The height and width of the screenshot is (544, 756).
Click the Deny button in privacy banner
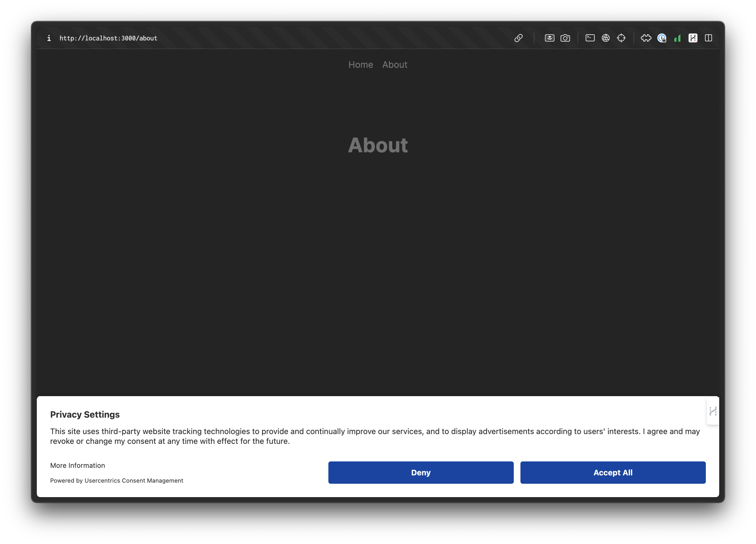coord(421,472)
